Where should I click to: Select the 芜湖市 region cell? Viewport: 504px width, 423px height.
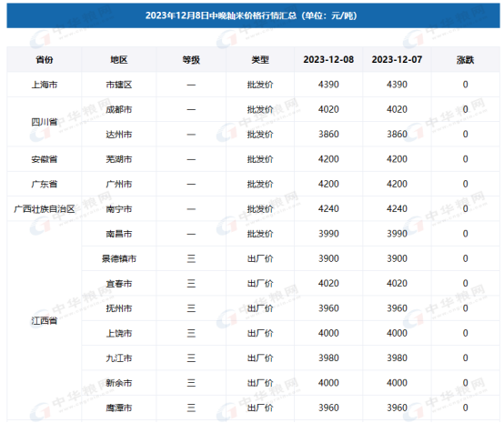119,159
